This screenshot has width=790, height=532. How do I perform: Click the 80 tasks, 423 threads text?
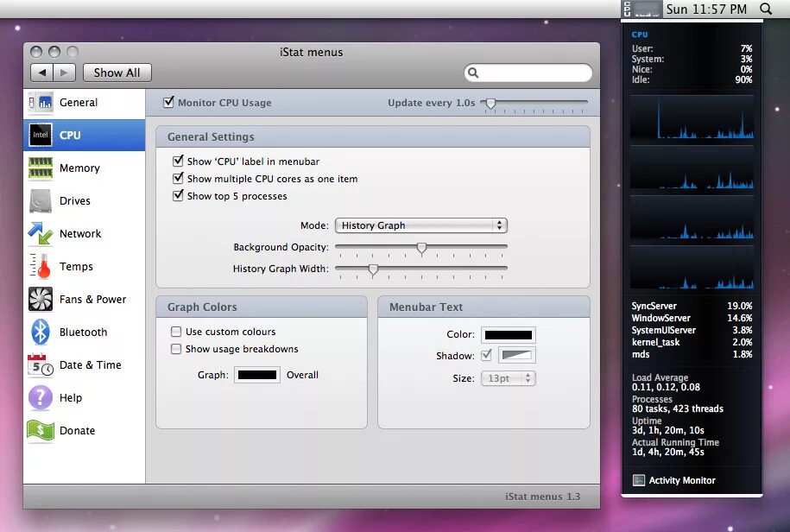678,408
